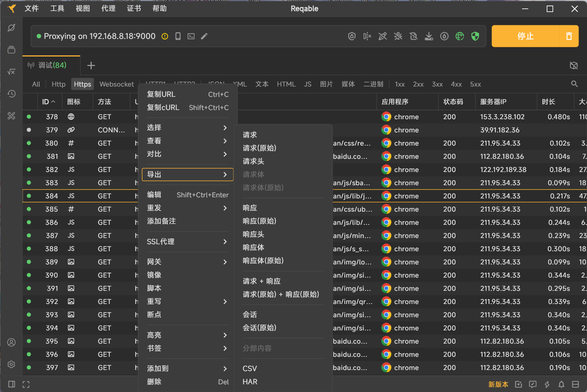Sort by the ID column header
The width and height of the screenshot is (587, 392).
coord(49,102)
